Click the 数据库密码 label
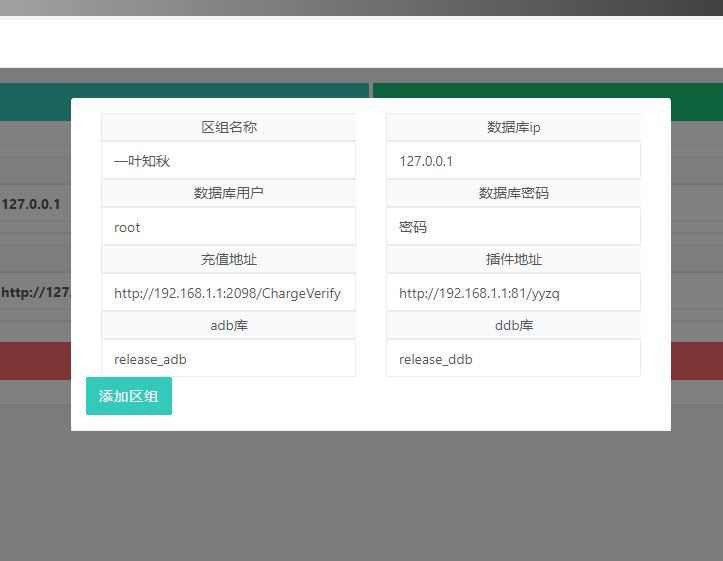 513,193
